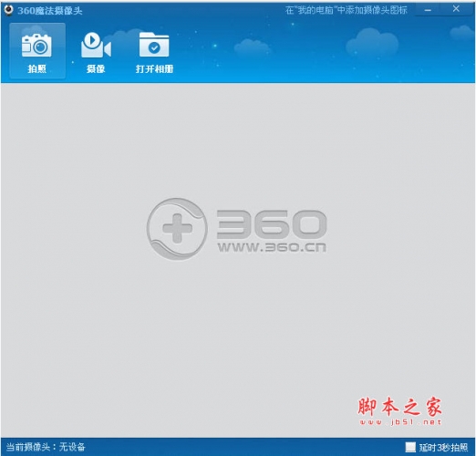Minimize the 360魔法摄像头 window
Screen dimensions: 476x456
tap(428, 10)
